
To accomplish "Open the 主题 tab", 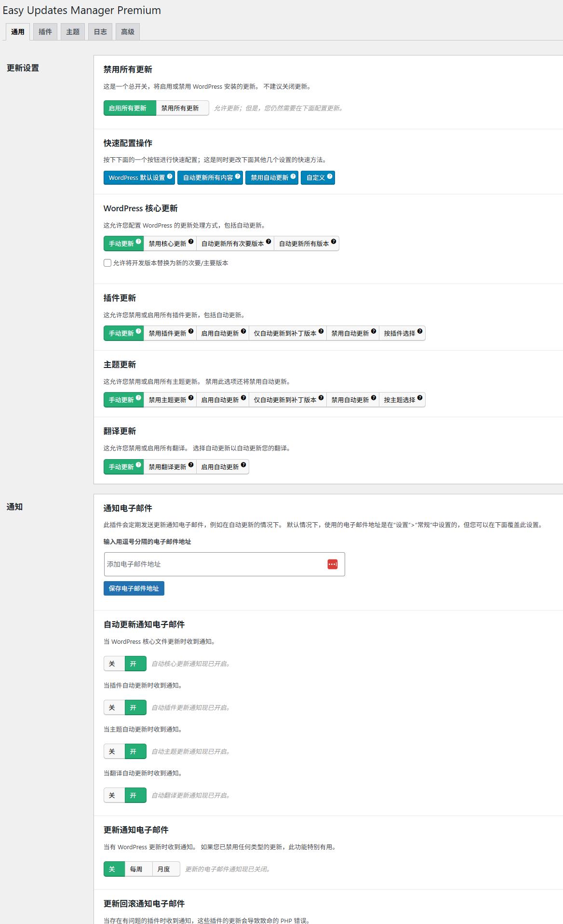I will pyautogui.click(x=73, y=32).
